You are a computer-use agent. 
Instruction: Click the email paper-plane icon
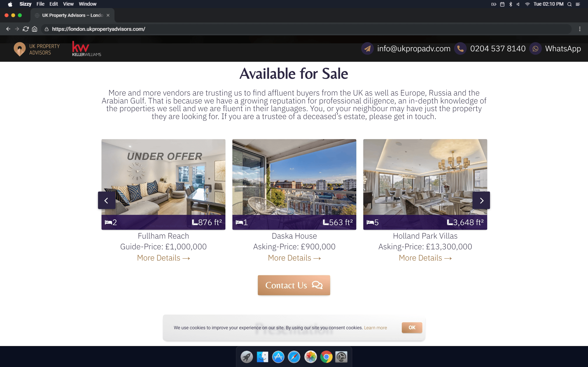[367, 48]
